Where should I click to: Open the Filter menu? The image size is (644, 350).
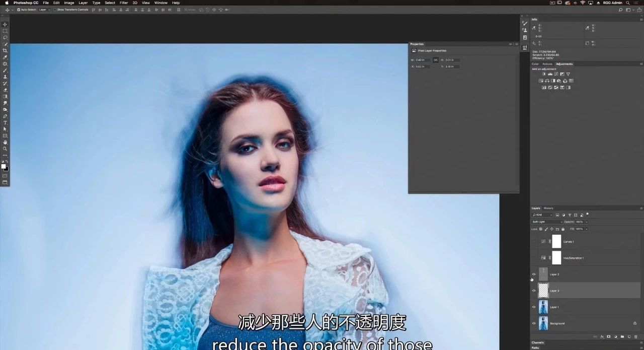coord(123,3)
